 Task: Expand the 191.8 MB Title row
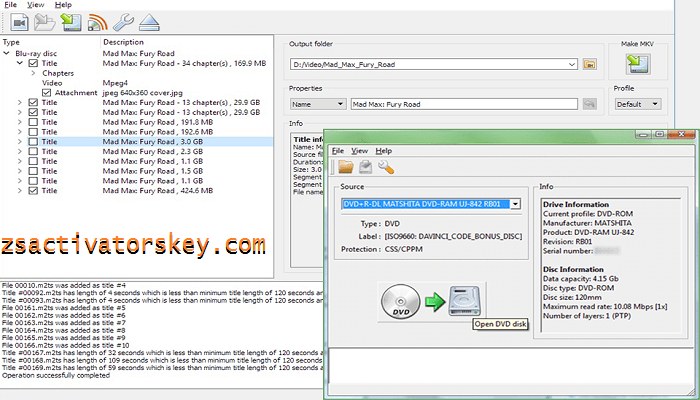(20, 122)
